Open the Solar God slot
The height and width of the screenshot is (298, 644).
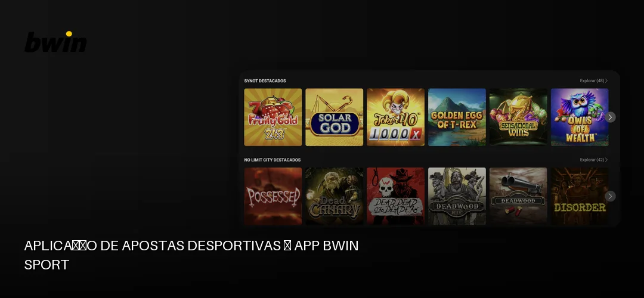(x=335, y=117)
